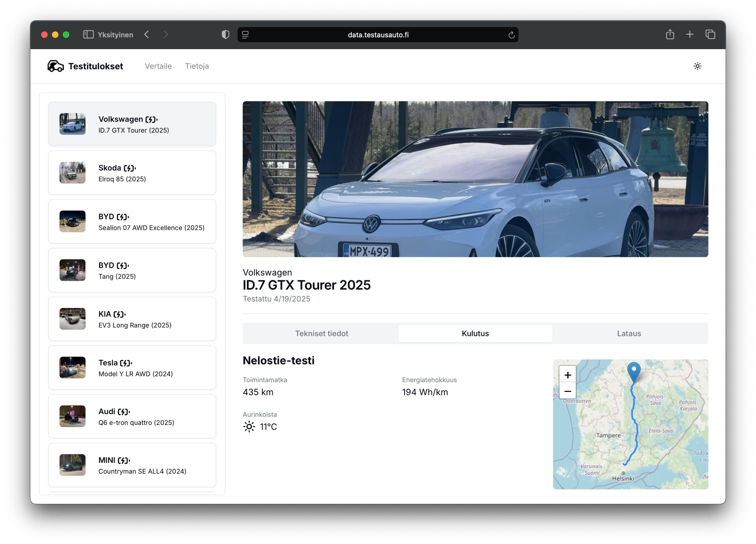This screenshot has height=544, width=756.
Task: Toggle light/dark theme sun icon
Action: 697,66
